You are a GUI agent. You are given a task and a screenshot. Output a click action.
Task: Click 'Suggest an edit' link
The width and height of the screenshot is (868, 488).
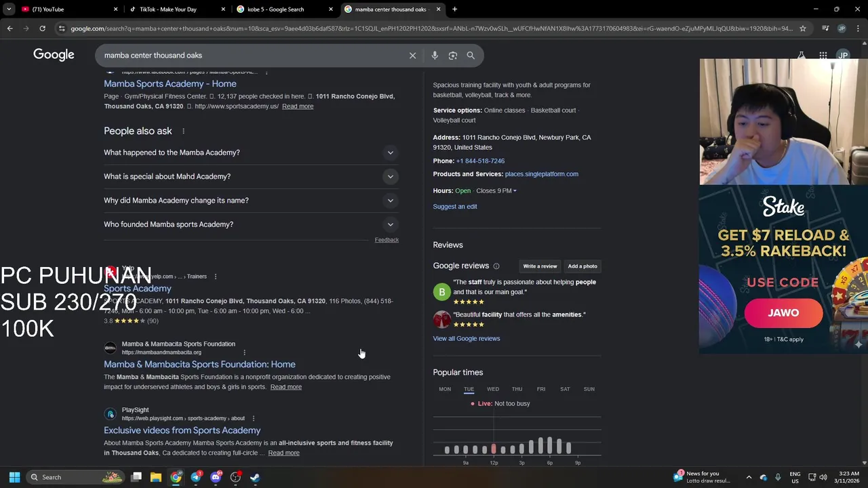tap(455, 207)
